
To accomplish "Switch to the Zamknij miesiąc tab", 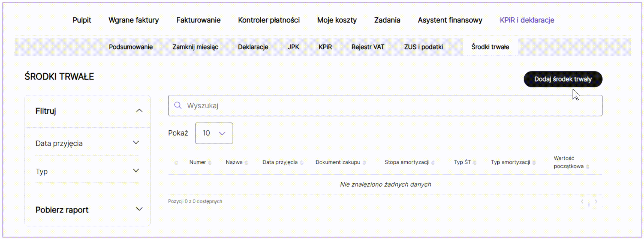I will (x=195, y=47).
